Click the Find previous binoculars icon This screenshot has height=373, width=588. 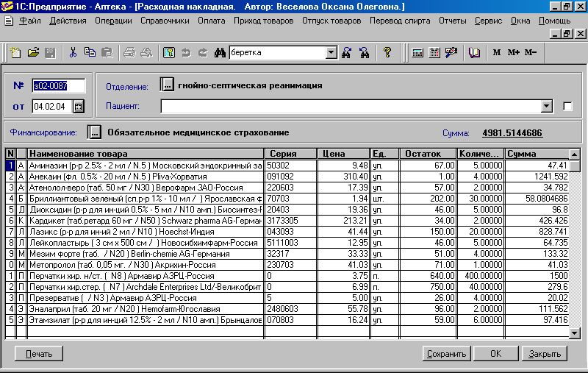(x=364, y=52)
